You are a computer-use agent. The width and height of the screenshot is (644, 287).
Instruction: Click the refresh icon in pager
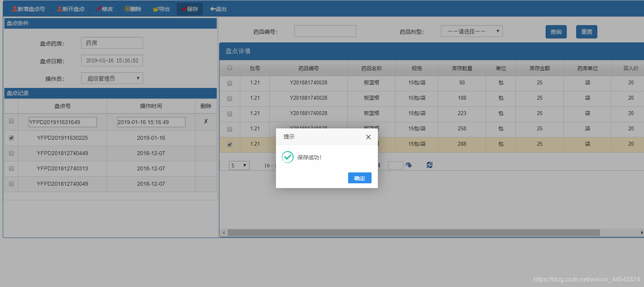tap(430, 165)
